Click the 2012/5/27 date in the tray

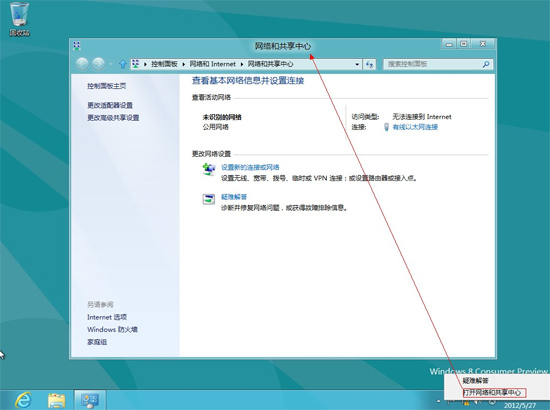520,406
